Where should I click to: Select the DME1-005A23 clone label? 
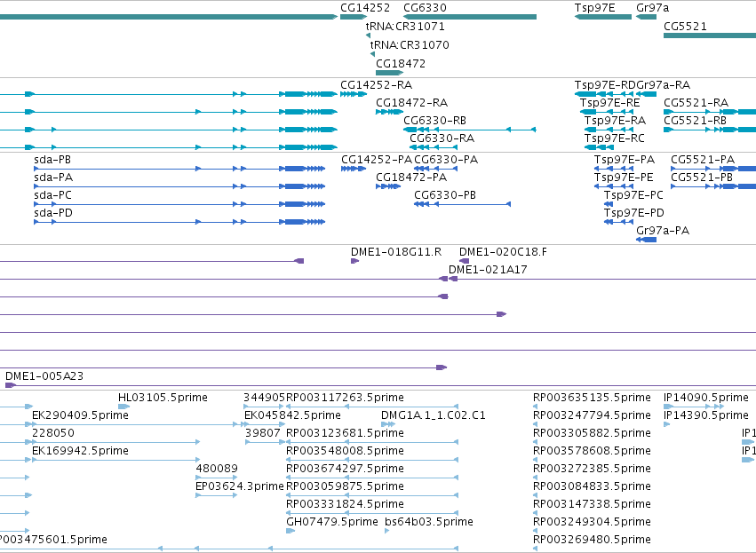[44, 376]
